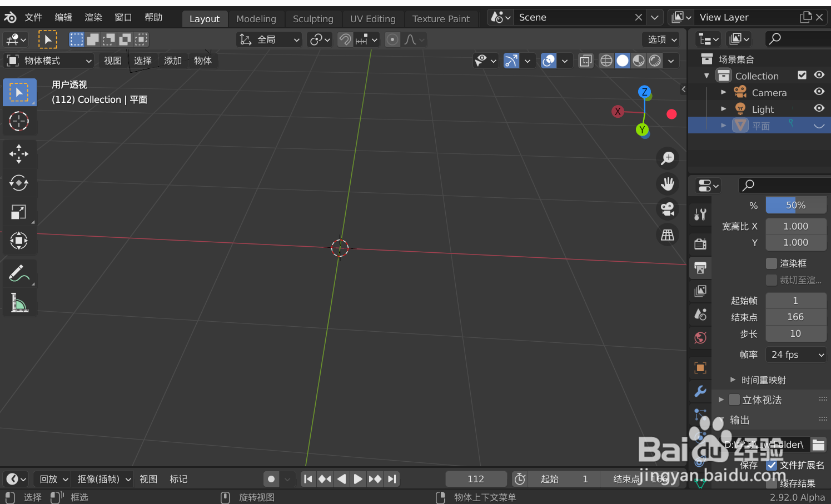The image size is (831, 504).
Task: Adjust the 50% resolution slider
Action: tap(795, 205)
